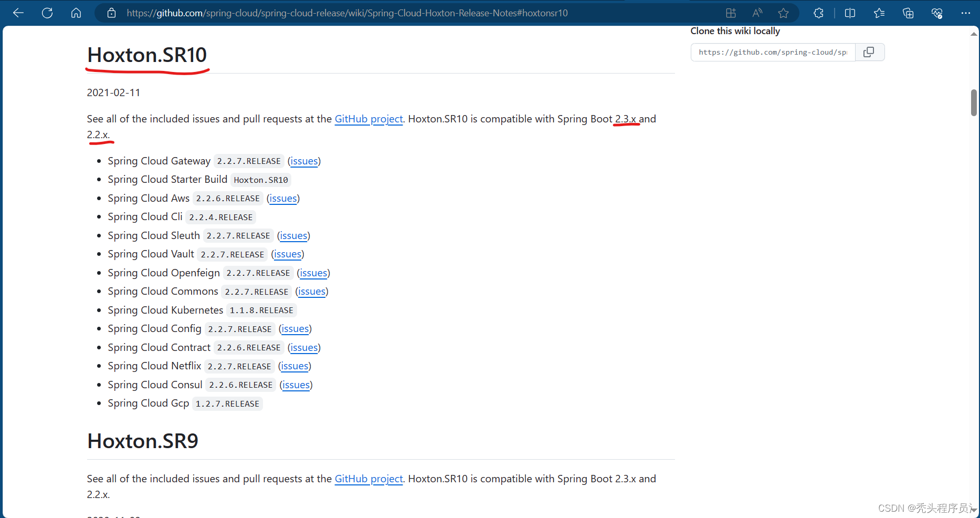View site security lock information

coord(111,13)
